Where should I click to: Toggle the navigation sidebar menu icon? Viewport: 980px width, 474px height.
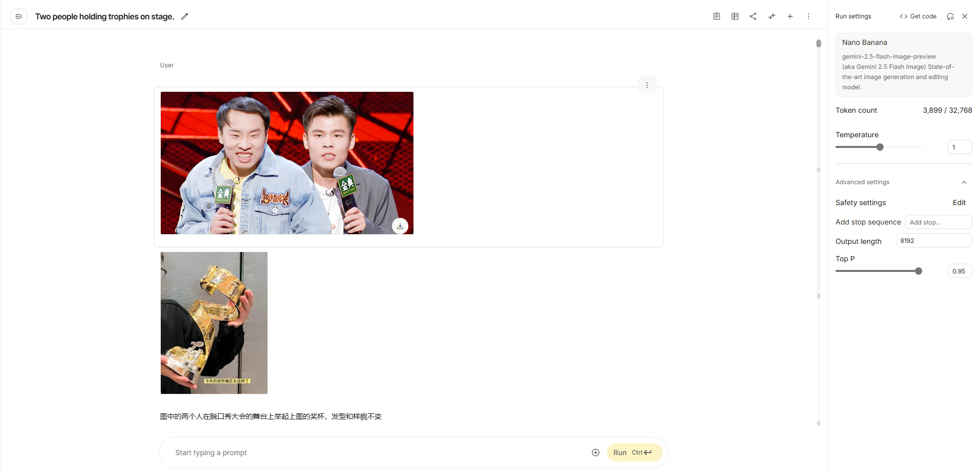click(x=19, y=16)
